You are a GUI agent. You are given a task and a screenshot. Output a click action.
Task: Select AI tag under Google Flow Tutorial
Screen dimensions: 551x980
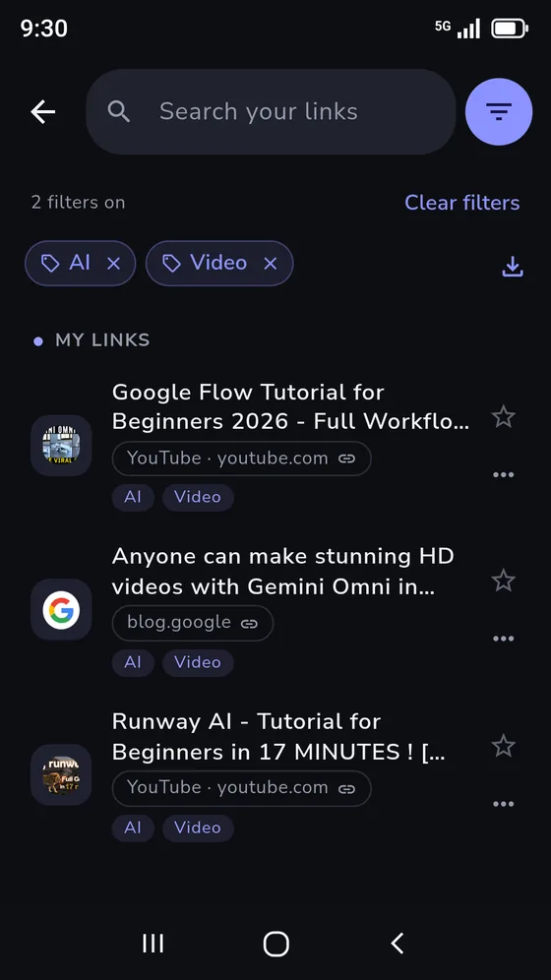pos(133,497)
